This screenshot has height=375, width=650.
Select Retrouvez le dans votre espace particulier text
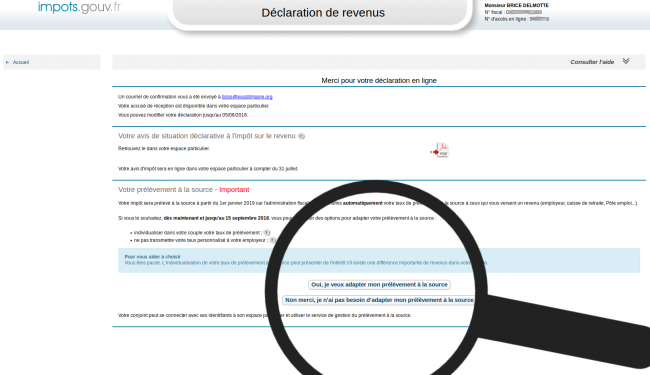tap(164, 148)
